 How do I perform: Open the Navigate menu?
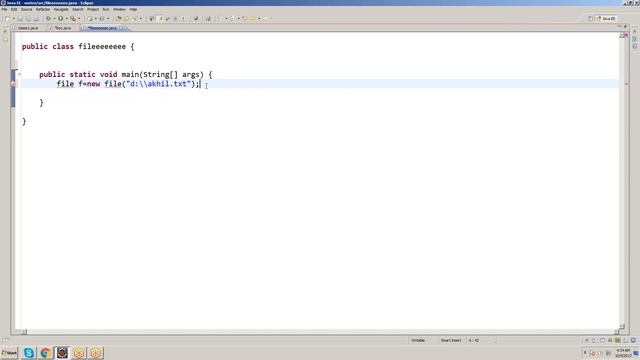pos(61,9)
